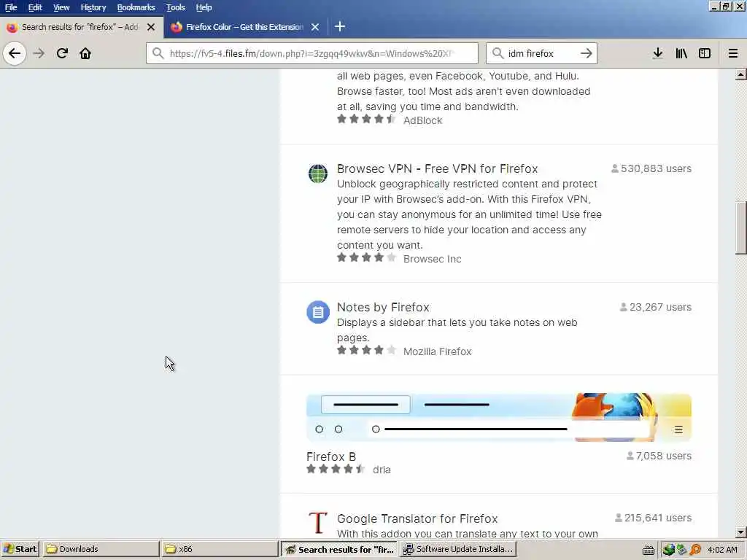Image resolution: width=747 pixels, height=560 pixels.
Task: Click the 4:02 AM clock
Action: pyautogui.click(x=722, y=550)
